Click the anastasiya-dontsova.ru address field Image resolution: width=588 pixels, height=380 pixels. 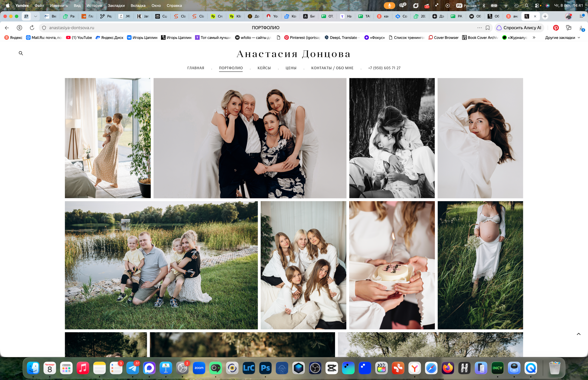pos(71,28)
